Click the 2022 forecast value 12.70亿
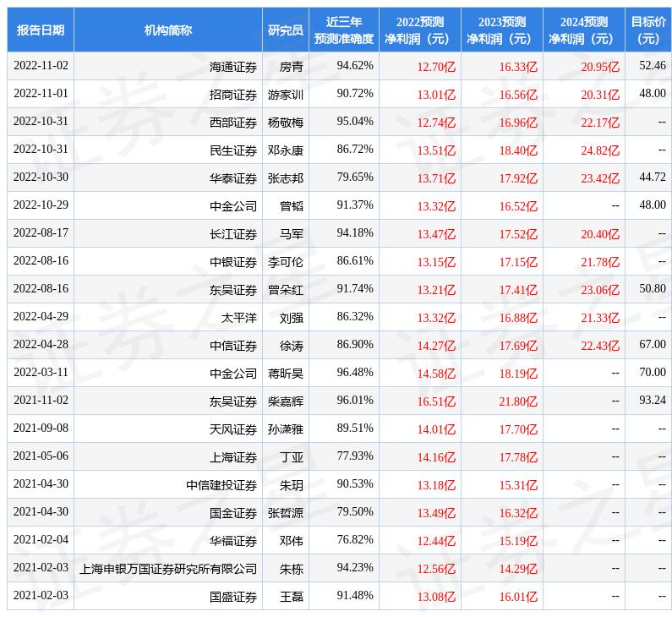The image size is (672, 617). [436, 67]
